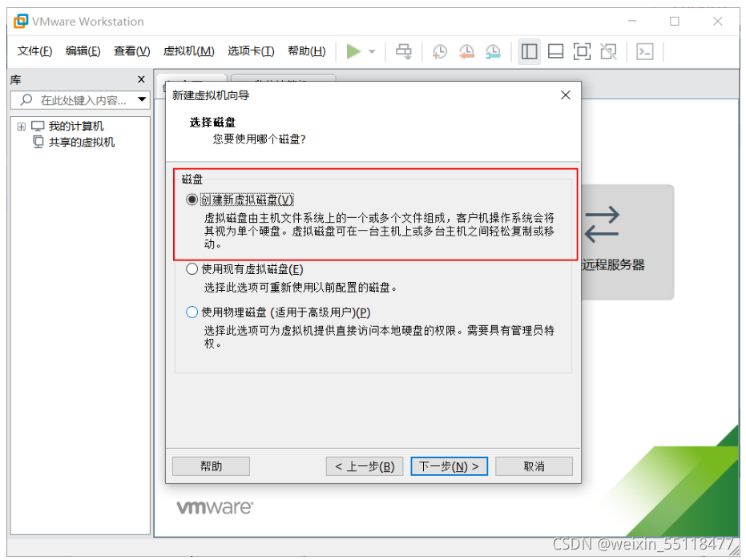Click the Unity mode icon
Viewport: 746px width, 560px height.
608,51
